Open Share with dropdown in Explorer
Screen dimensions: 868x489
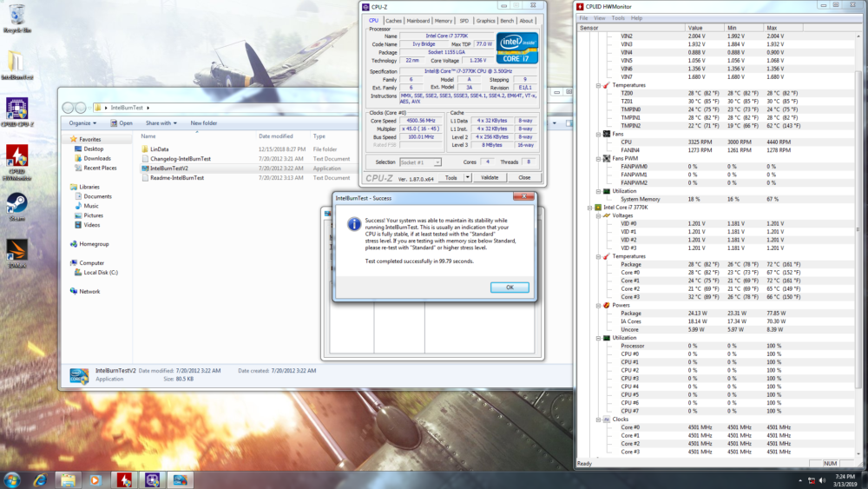coord(161,123)
